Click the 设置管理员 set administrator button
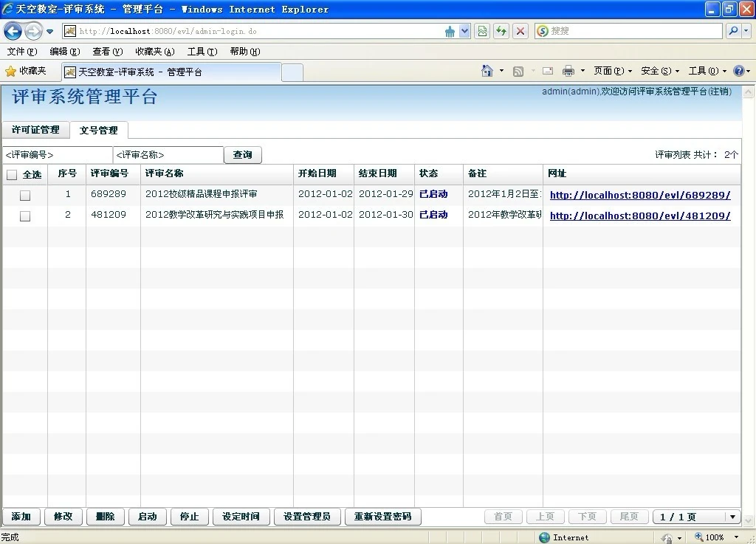756x544 pixels. [x=307, y=517]
